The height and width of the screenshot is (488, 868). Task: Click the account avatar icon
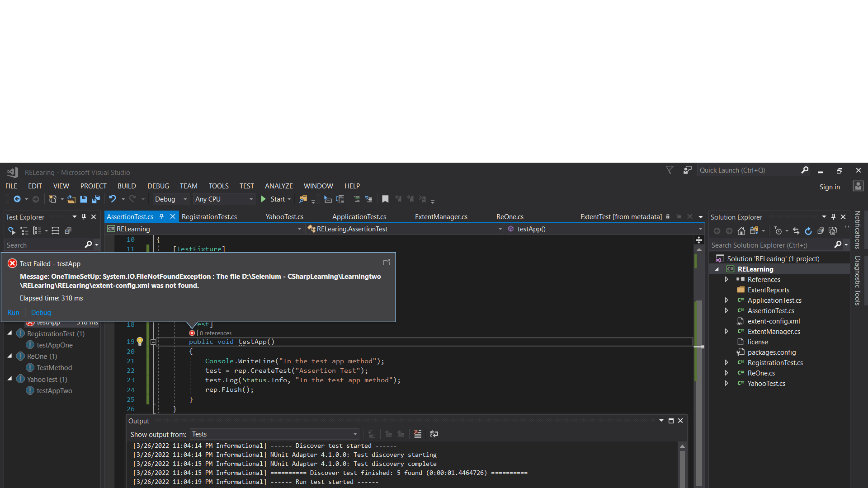(858, 186)
